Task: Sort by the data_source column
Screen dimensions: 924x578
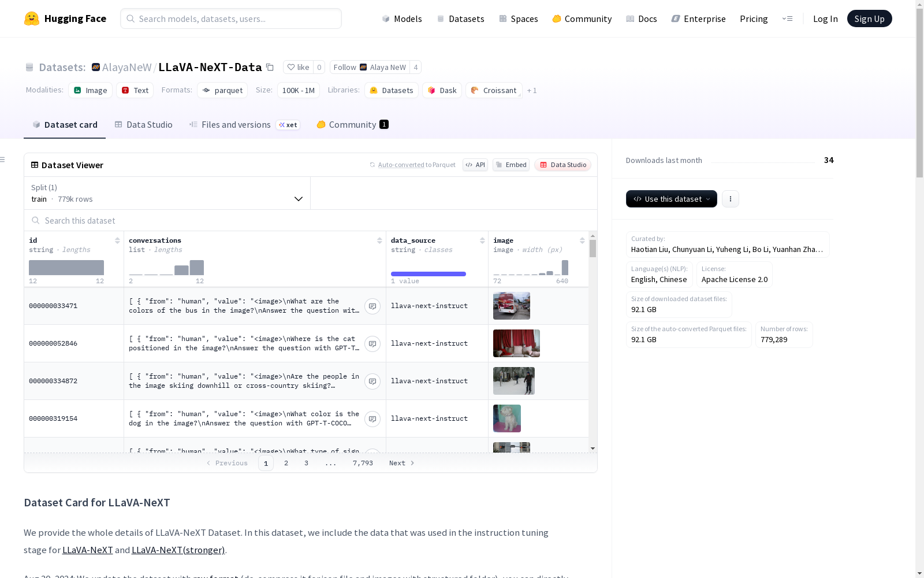Action: click(x=482, y=240)
